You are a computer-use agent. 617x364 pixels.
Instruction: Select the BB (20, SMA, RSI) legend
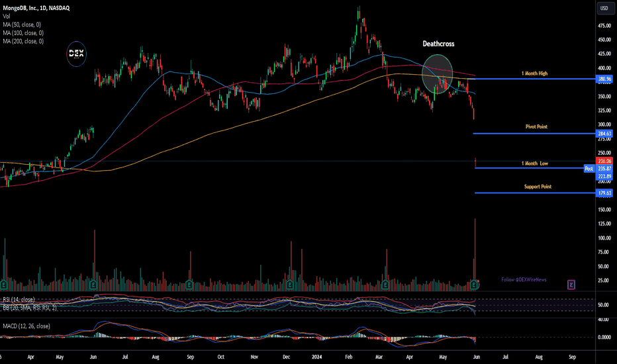(x=30, y=308)
